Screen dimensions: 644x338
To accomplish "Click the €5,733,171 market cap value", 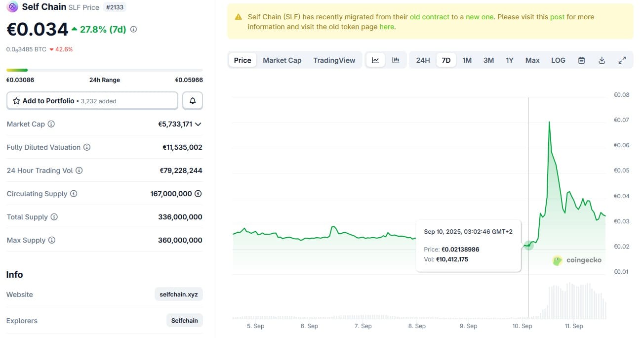I will pyautogui.click(x=175, y=124).
